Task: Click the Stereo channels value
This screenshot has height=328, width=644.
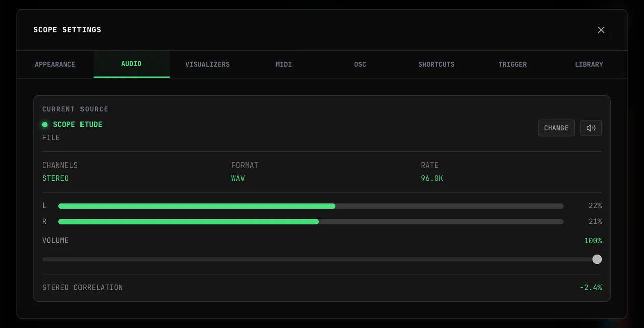Action: (55, 178)
